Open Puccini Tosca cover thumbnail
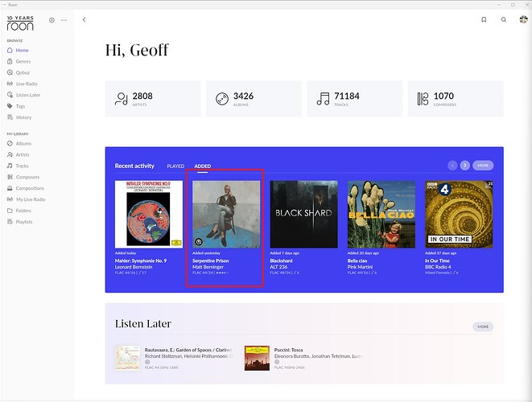532x402 pixels. coord(257,358)
